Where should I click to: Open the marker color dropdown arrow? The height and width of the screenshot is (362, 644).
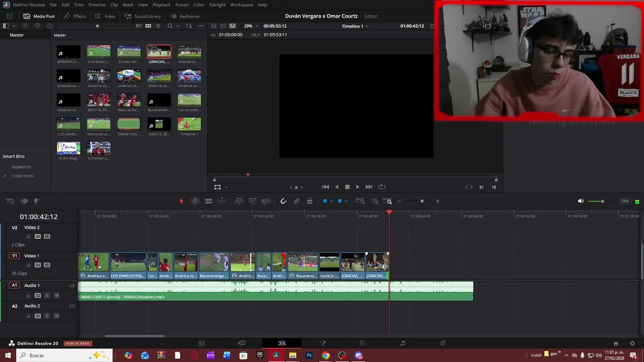click(346, 201)
